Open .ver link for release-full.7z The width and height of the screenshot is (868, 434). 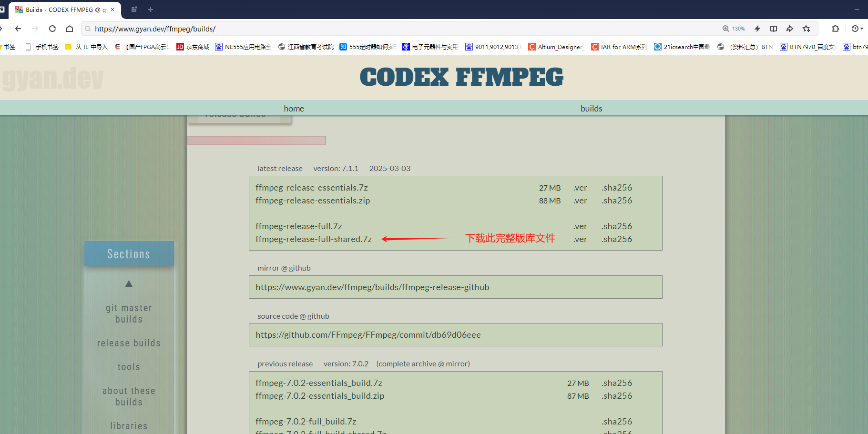(x=580, y=226)
